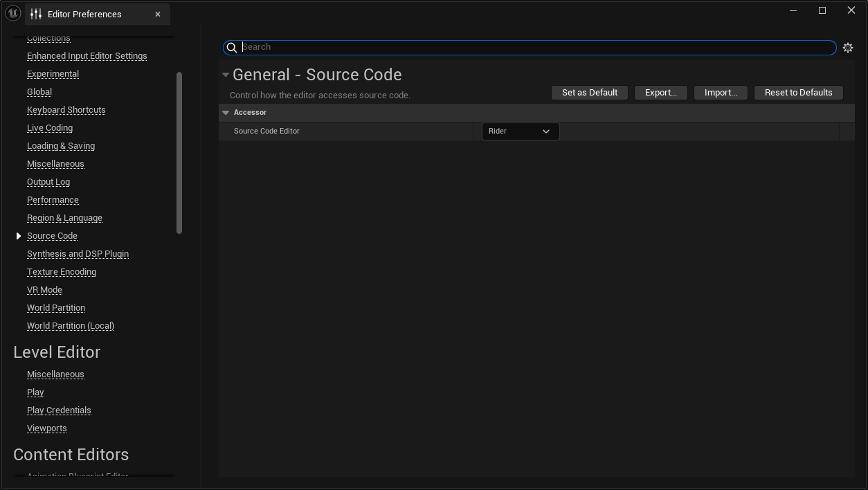Open Enhanced Input Editor Settings
Image resolution: width=868 pixels, height=490 pixels.
point(87,56)
